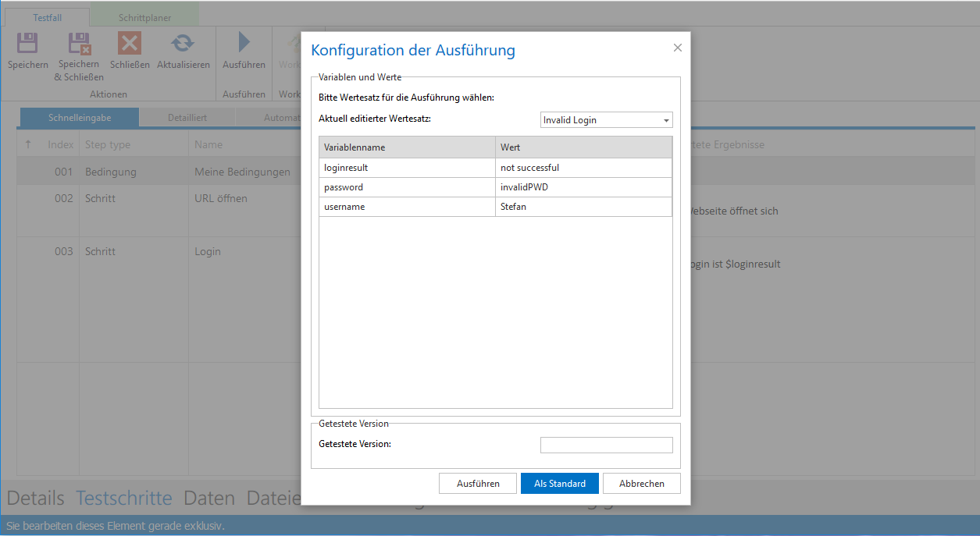Open the Details section at bottom

point(34,498)
